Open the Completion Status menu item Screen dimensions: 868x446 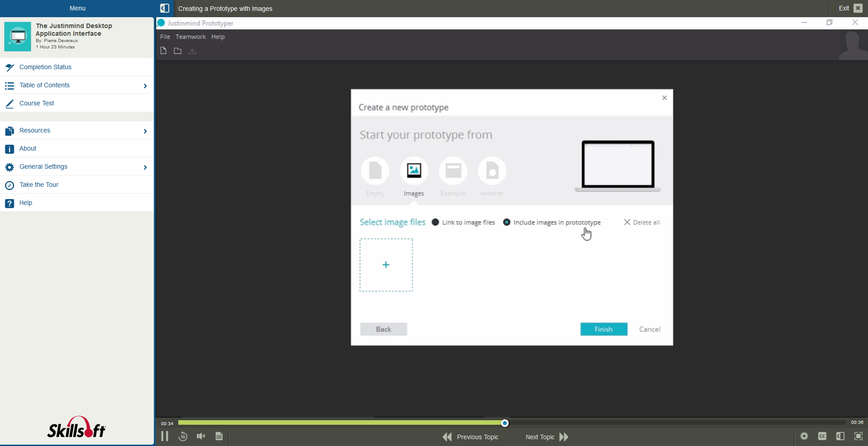[x=45, y=67]
